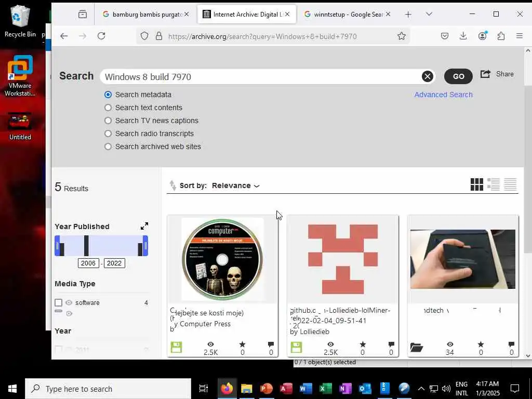Image resolution: width=532 pixels, height=399 pixels.
Task: Select Search archived web sites option
Action: pos(108,147)
